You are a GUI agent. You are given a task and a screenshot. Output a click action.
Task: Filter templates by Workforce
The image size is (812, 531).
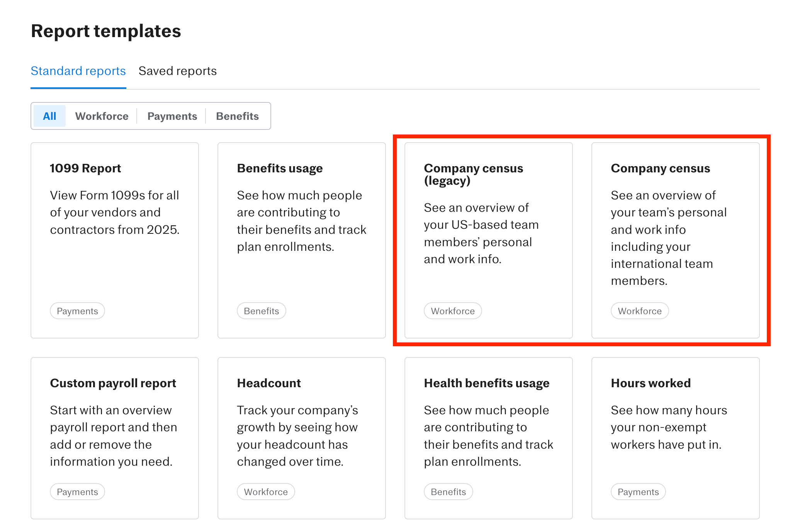pos(102,116)
